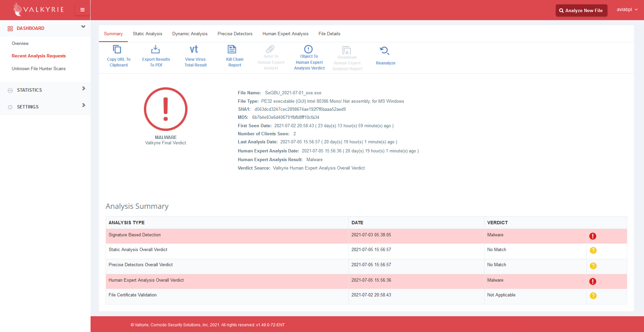Click the Signature Based Detection row label
The height and width of the screenshot is (332, 644).
(x=135, y=235)
